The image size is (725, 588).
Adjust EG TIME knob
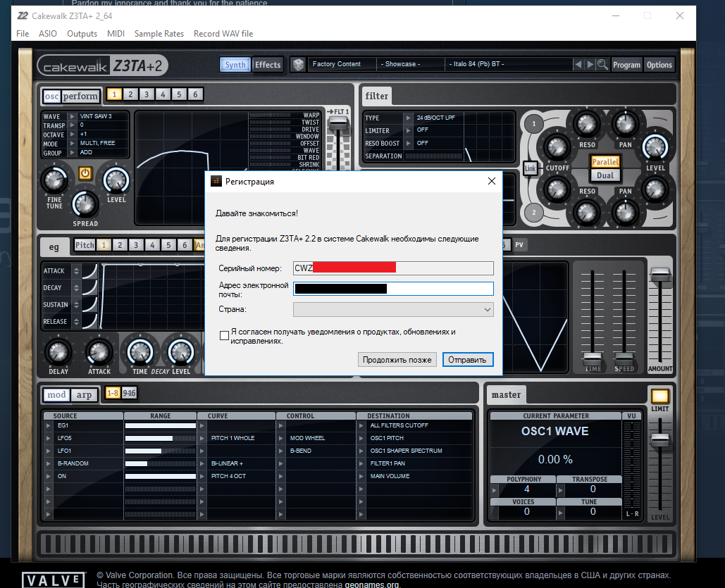pos(140,352)
